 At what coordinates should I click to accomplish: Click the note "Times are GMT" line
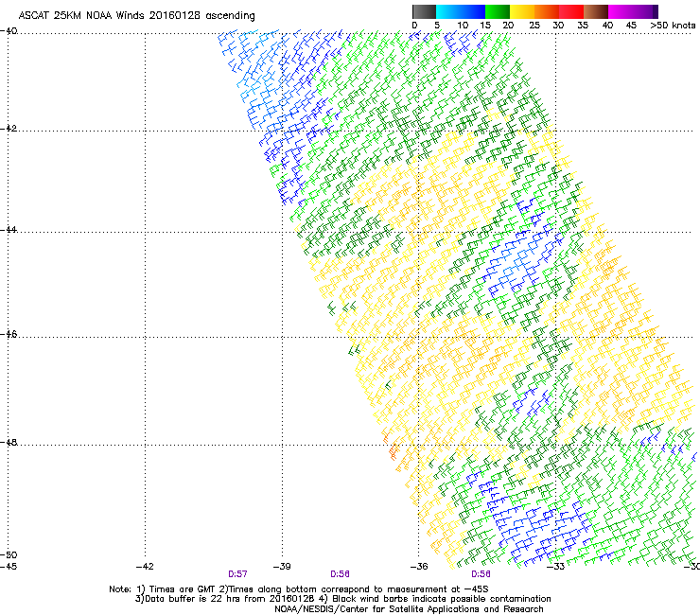pos(299,589)
